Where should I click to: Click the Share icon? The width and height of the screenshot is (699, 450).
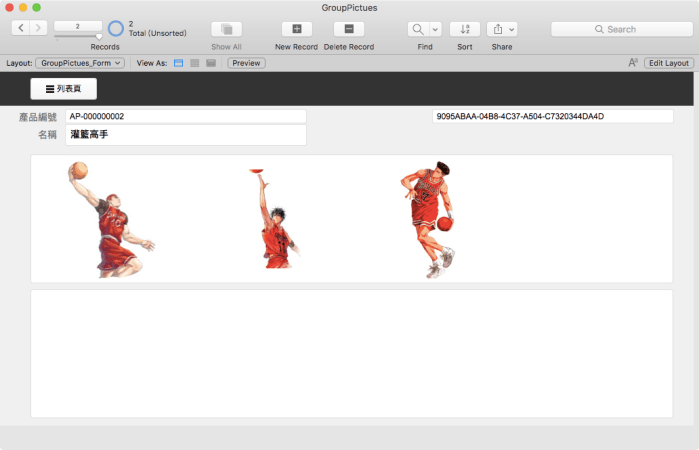[x=496, y=29]
